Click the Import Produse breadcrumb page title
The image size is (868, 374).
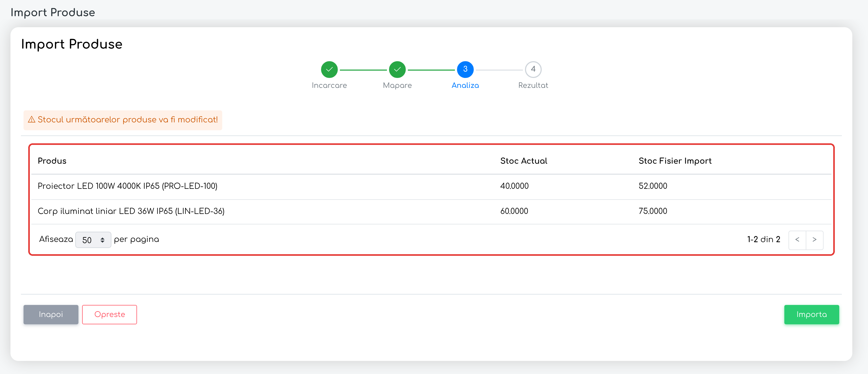53,13
